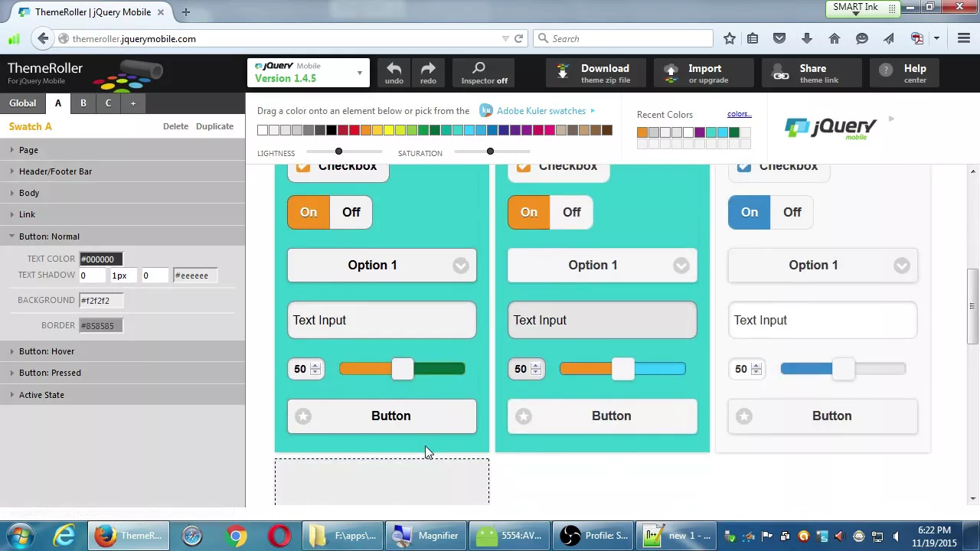The width and height of the screenshot is (980, 551).
Task: Open Option 1 dropdown in second swatch
Action: pyautogui.click(x=603, y=265)
